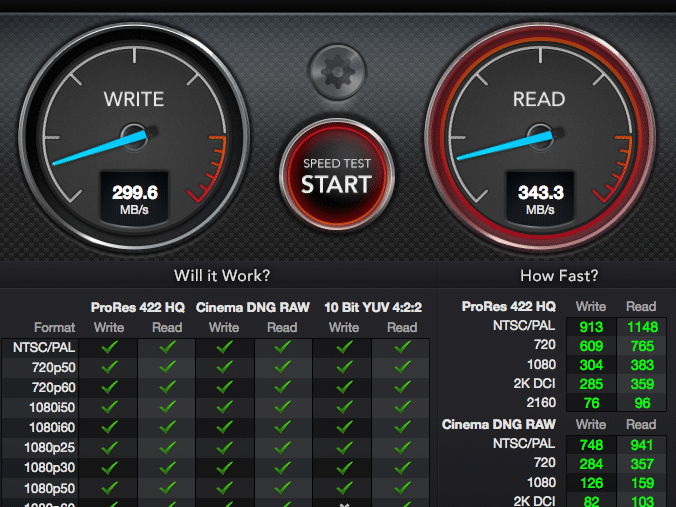Click the '765' ProRes 720 read value
The width and height of the screenshot is (676, 507).
click(642, 346)
